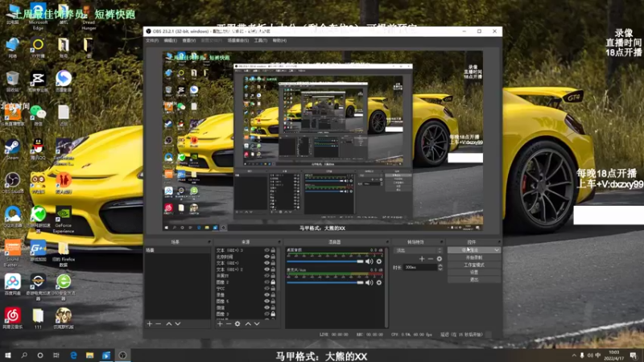Show hidden system tray icons chevron
This screenshot has height=362, width=644.
coord(574,356)
